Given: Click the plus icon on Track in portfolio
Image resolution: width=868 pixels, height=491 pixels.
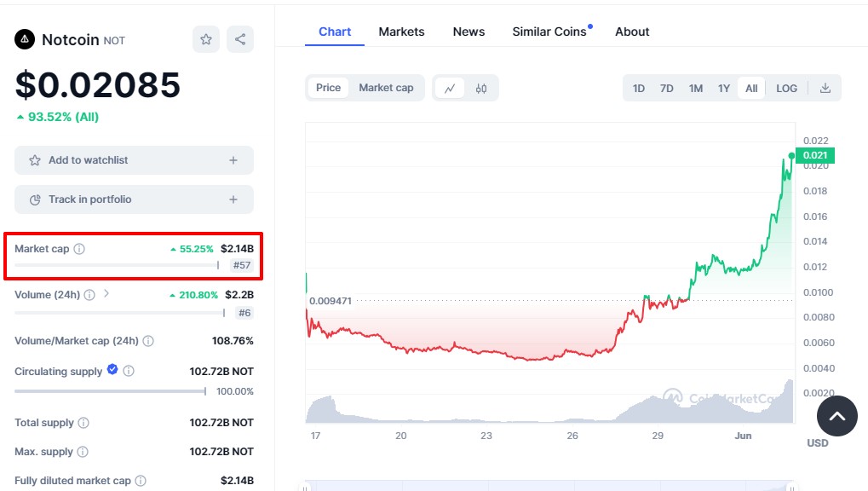Looking at the screenshot, I should click(233, 199).
